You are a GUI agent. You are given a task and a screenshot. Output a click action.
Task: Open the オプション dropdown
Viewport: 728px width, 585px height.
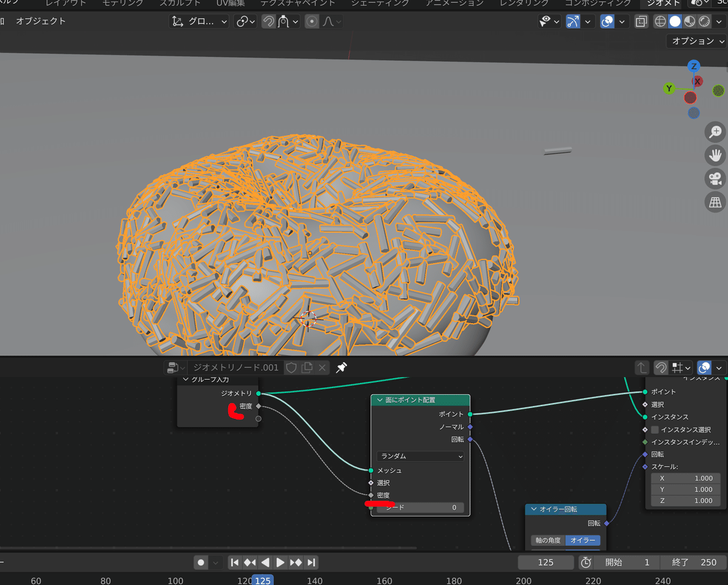(x=696, y=41)
